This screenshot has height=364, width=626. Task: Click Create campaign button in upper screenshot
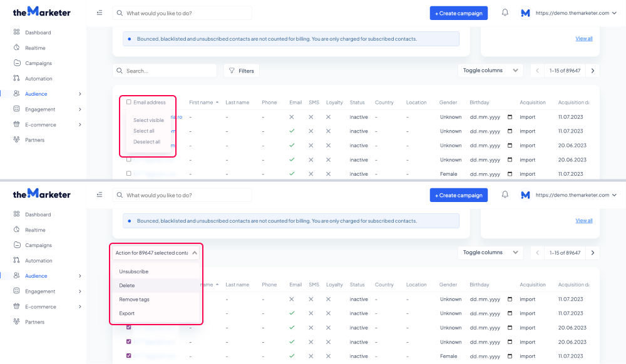click(x=459, y=13)
